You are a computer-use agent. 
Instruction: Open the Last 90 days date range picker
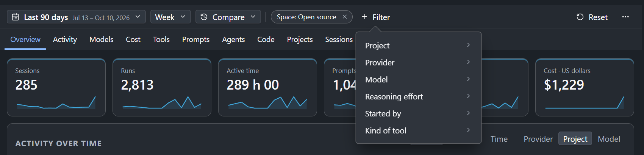(x=76, y=17)
